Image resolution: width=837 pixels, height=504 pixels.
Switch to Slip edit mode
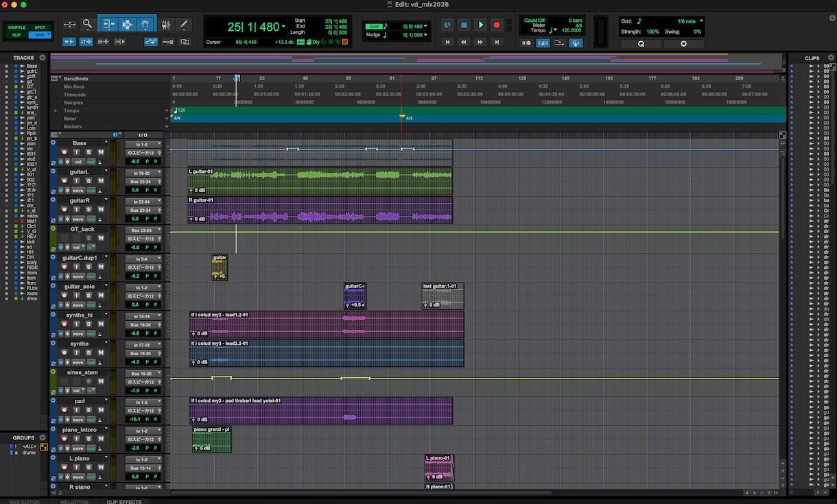(17, 35)
